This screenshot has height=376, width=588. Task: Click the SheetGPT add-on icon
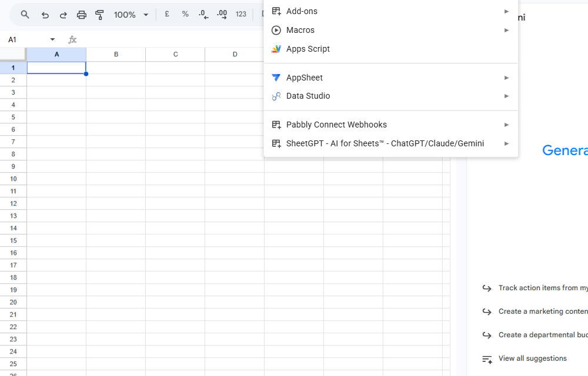tap(276, 143)
